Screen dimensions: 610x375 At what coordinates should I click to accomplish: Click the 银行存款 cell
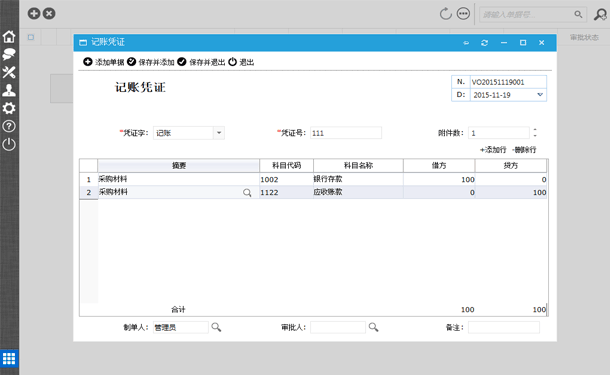pyautogui.click(x=358, y=179)
